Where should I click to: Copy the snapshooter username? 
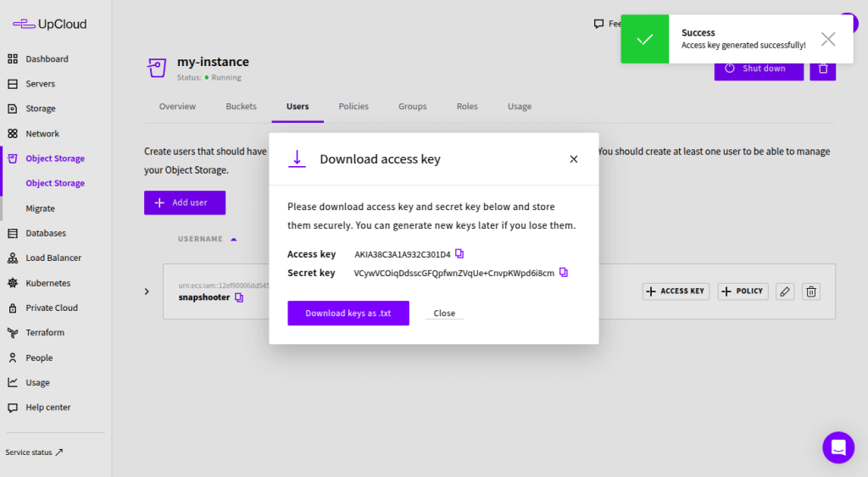pos(239,298)
